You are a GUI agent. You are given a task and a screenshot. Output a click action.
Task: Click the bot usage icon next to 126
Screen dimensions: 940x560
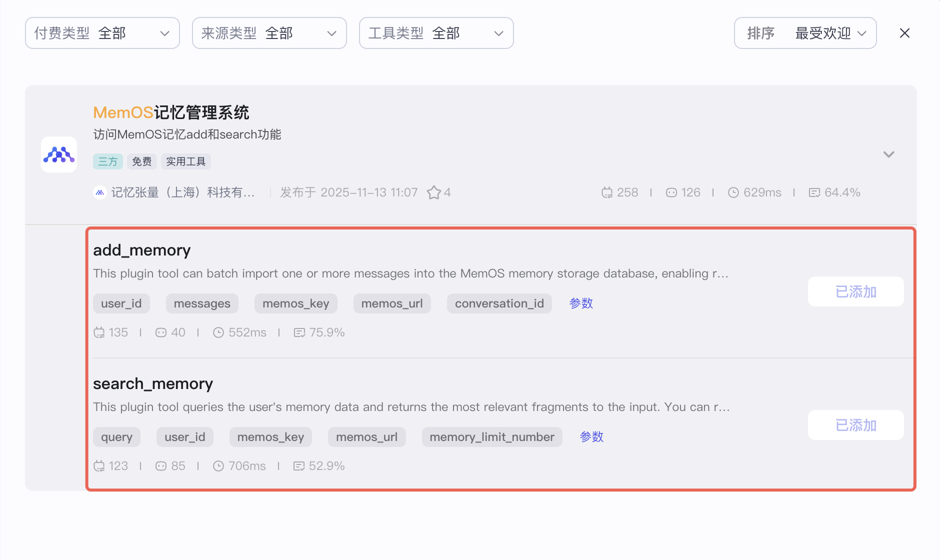point(671,192)
